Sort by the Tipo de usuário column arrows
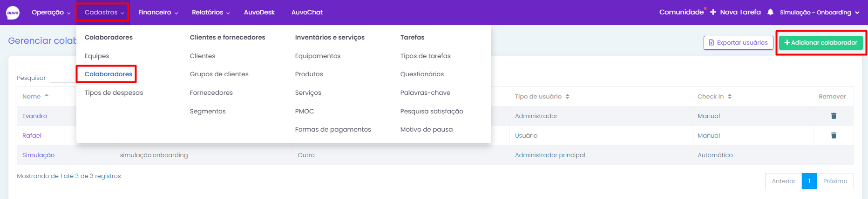868x199 pixels. [x=567, y=97]
